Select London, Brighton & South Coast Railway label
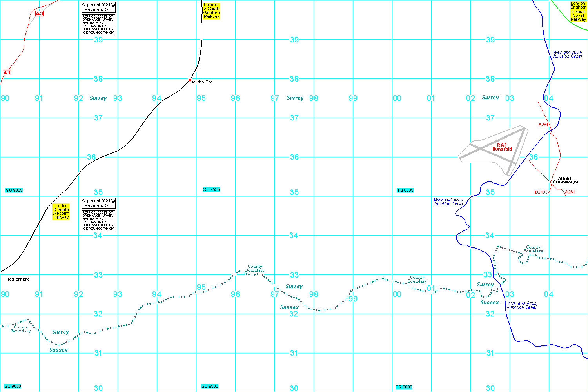 [578, 11]
